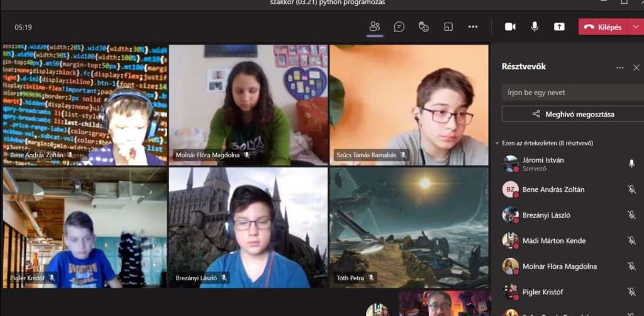Click the Résztvevők panel heading

524,67
